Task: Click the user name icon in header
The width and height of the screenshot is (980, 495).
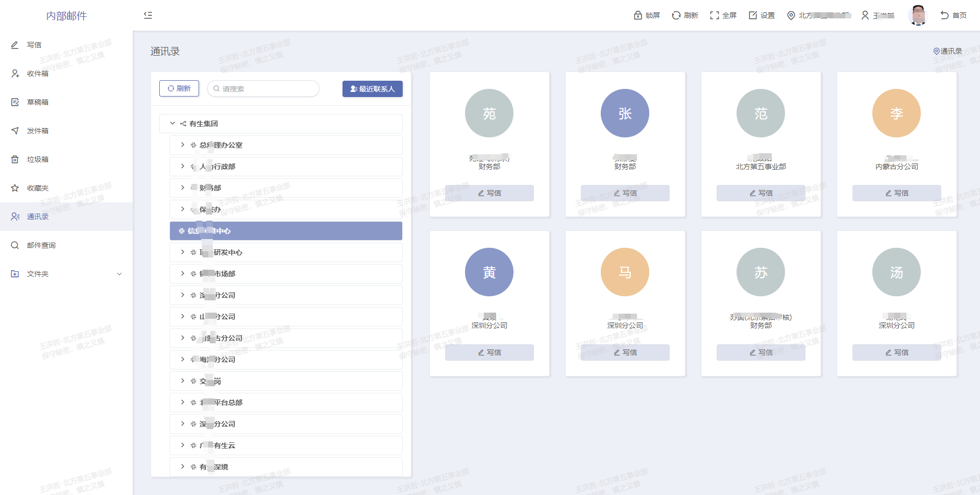Action: point(865,15)
